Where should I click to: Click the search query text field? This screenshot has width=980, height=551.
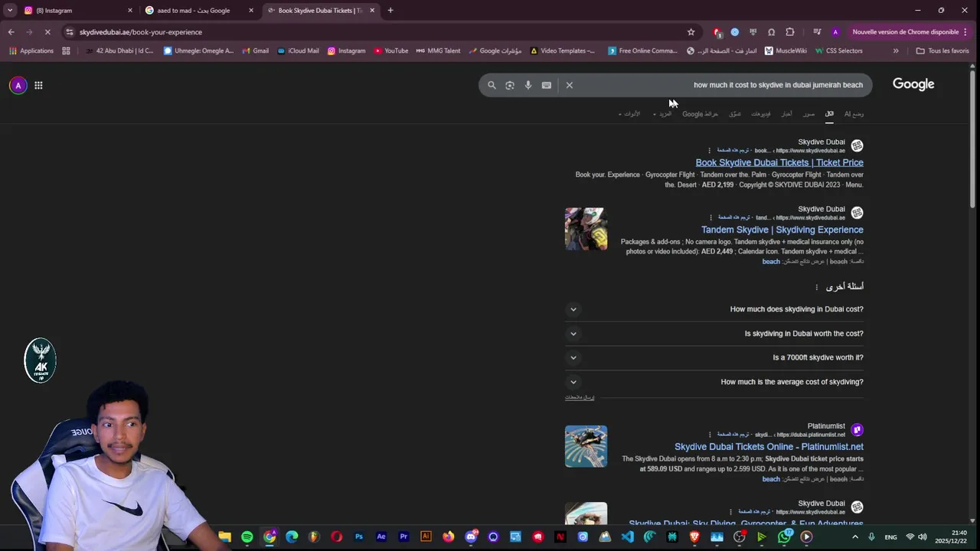(x=721, y=85)
